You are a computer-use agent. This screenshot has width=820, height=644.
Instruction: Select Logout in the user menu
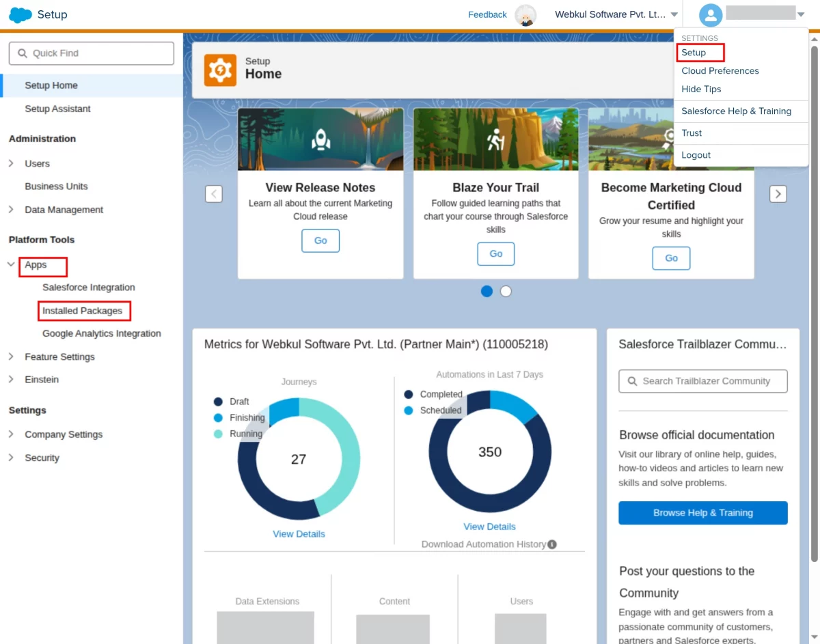click(x=696, y=155)
